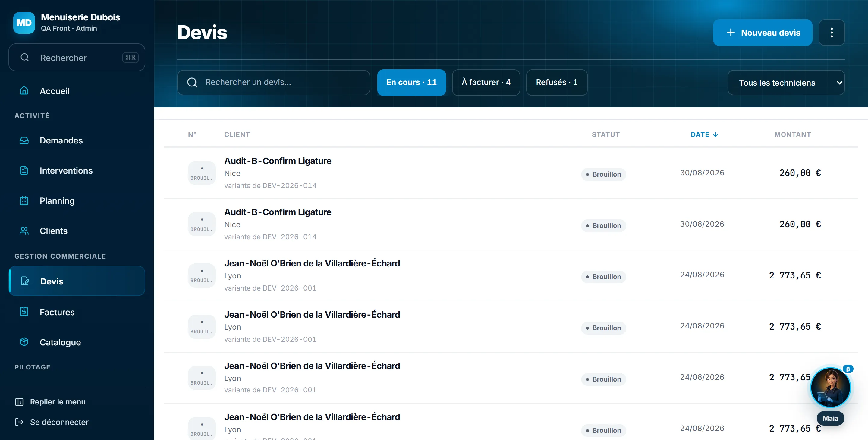Screen dimensions: 868x440
Task: Click the first Audit-B-Confirm BROUIL. badge
Action: pyautogui.click(x=202, y=173)
